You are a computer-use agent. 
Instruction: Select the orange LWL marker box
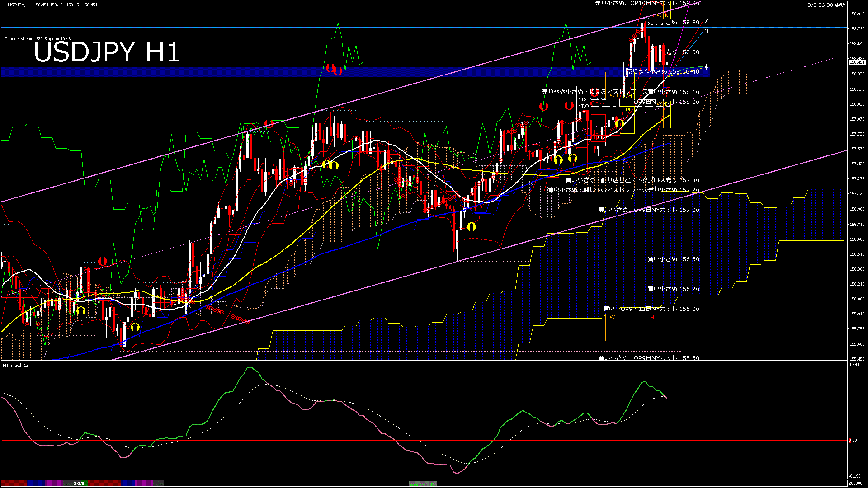tap(612, 318)
